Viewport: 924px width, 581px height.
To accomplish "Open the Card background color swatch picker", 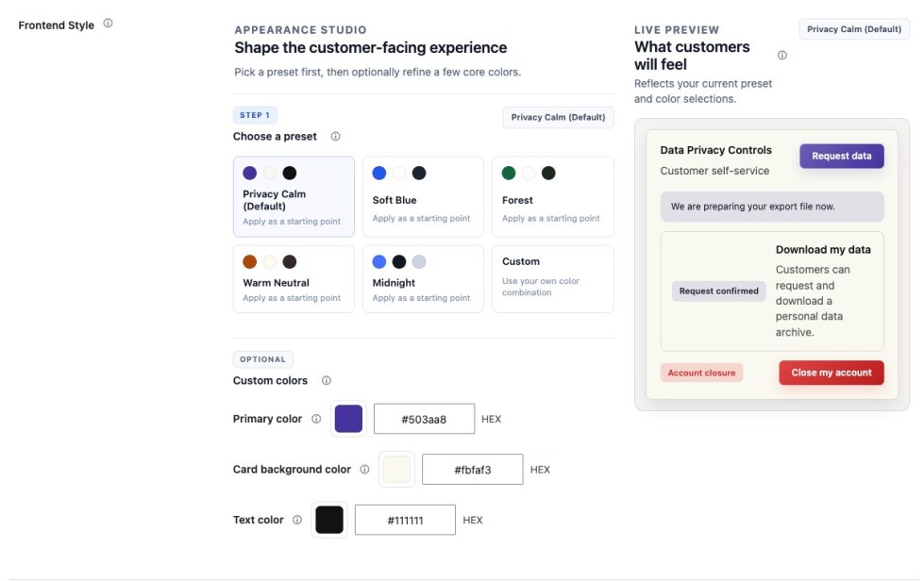I will coord(396,470).
